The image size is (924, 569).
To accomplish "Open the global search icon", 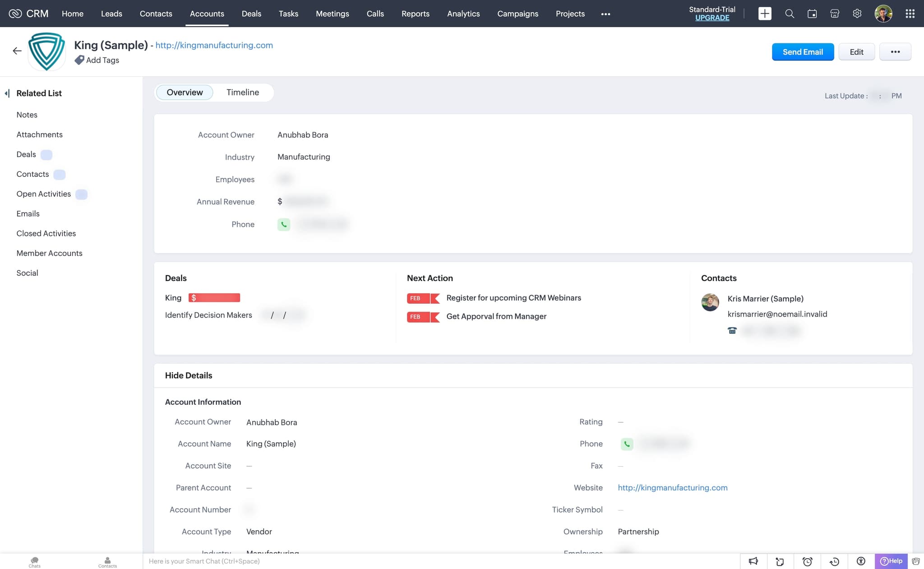I will pyautogui.click(x=790, y=14).
